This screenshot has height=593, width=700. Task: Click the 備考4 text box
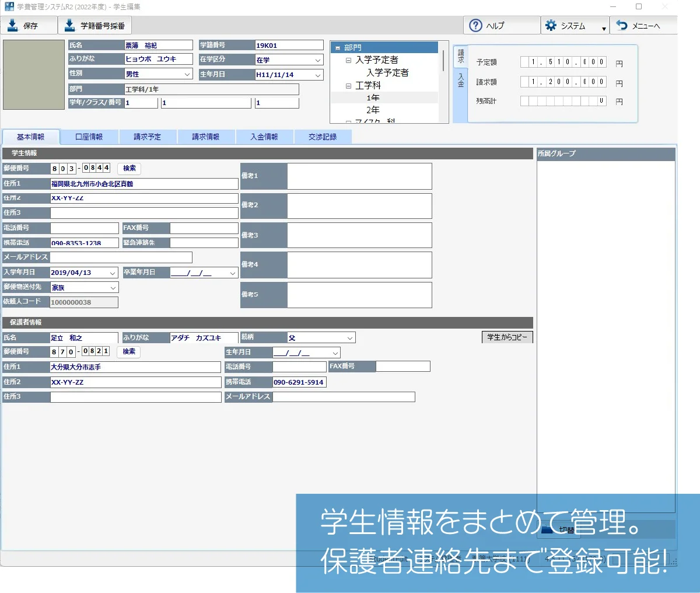[359, 265]
